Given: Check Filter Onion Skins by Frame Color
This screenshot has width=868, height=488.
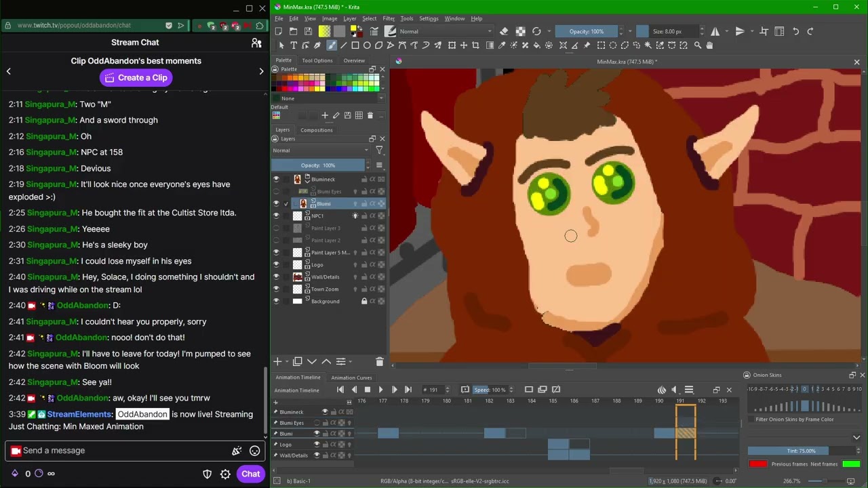Looking at the screenshot, I should click(751, 420).
